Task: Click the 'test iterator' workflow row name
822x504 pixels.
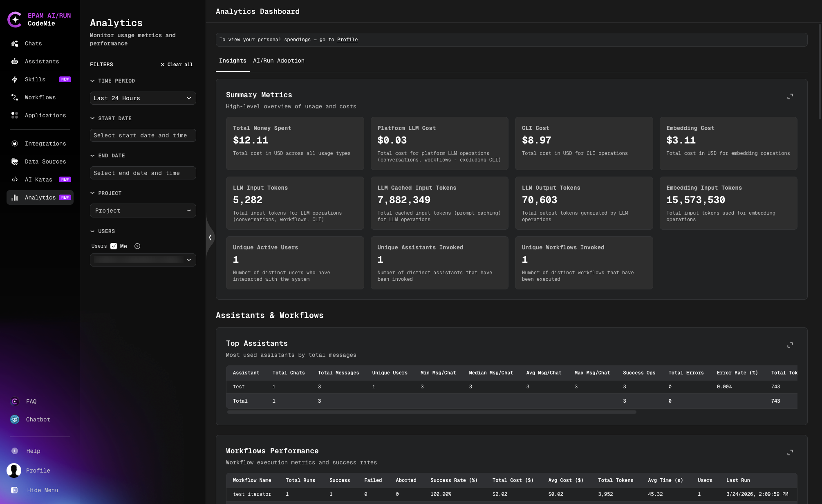Action: coord(252,494)
